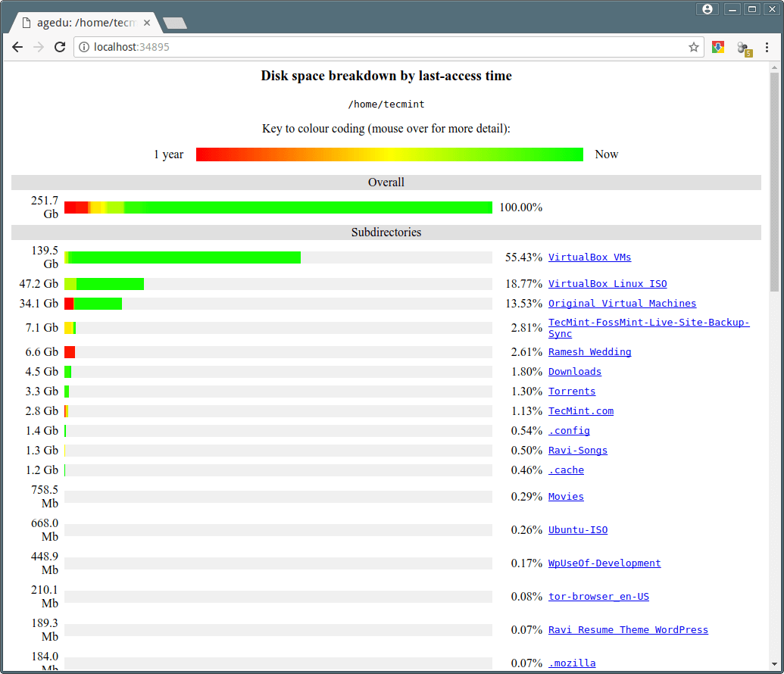
Task: Select the agedu /home/tecmint tab
Action: (x=83, y=23)
